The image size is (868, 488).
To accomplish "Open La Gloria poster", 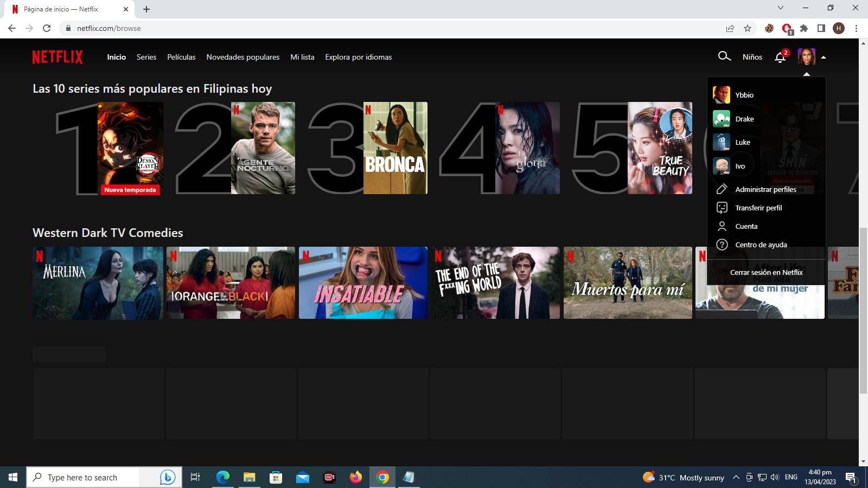I will [527, 148].
